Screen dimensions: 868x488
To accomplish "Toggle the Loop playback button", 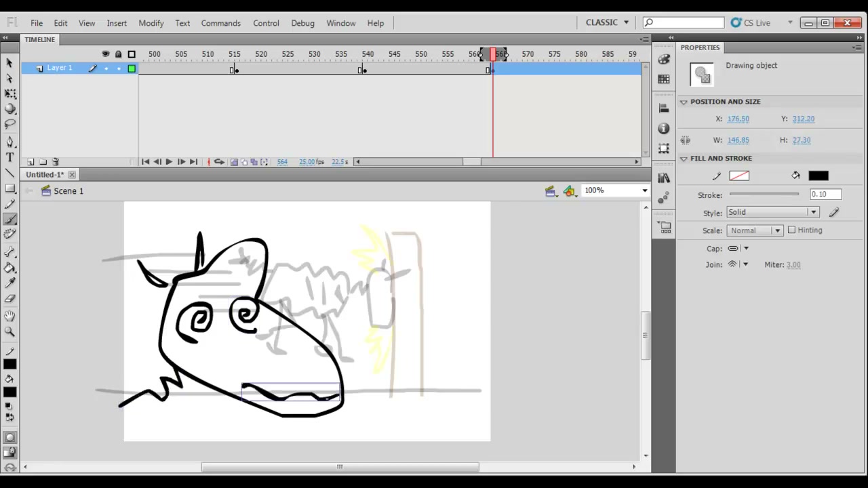I will pyautogui.click(x=219, y=162).
